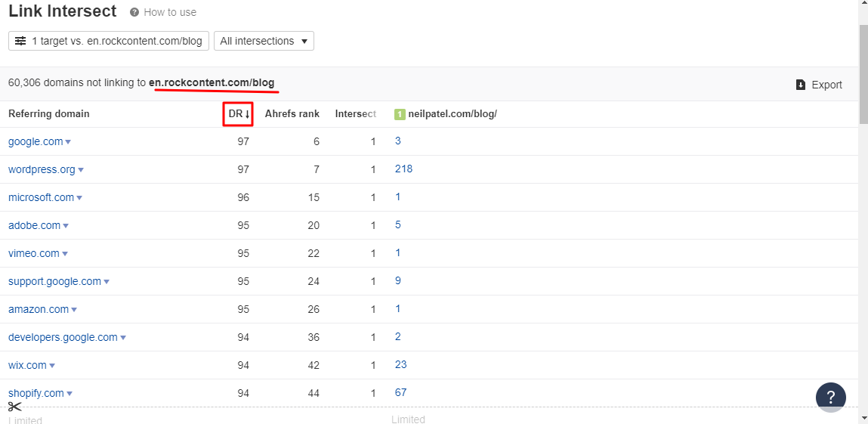Click the Link Intersect page title
Viewport: 868px width, 424px height.
tap(63, 11)
